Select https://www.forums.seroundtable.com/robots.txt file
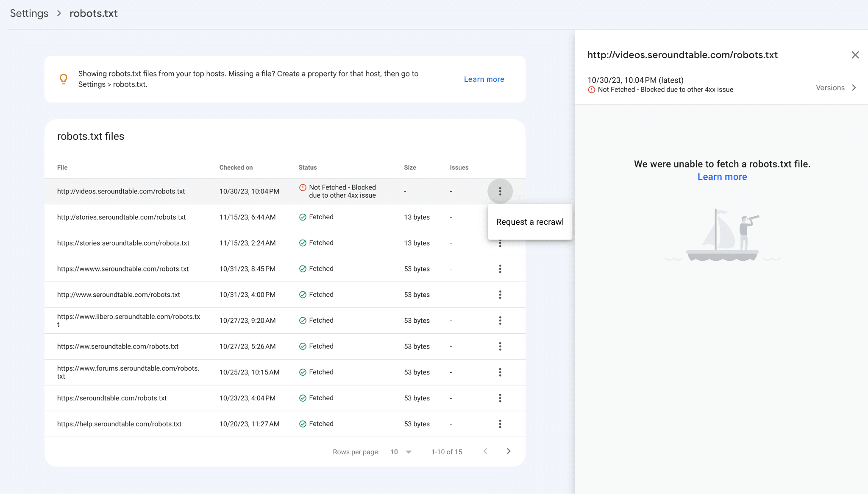The height and width of the screenshot is (494, 868). point(128,372)
